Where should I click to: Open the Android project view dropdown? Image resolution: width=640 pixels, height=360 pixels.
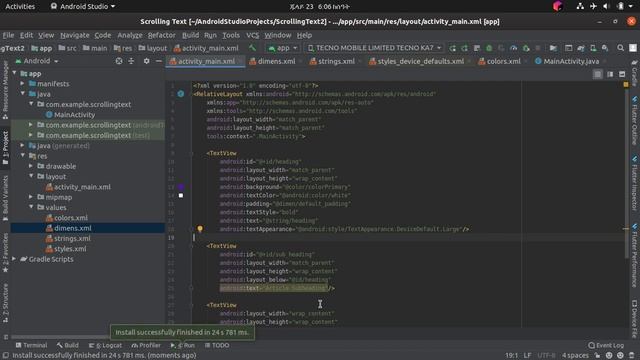tap(37, 61)
